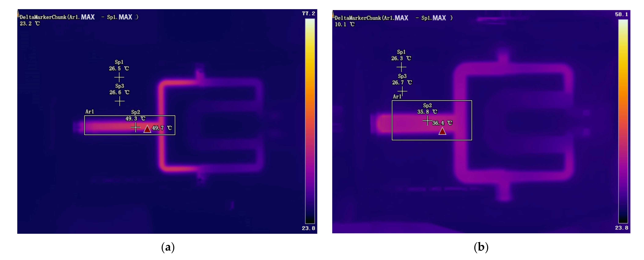Click the warning icon beside the left DeltaMarkerChunk text

click(x=18, y=13)
